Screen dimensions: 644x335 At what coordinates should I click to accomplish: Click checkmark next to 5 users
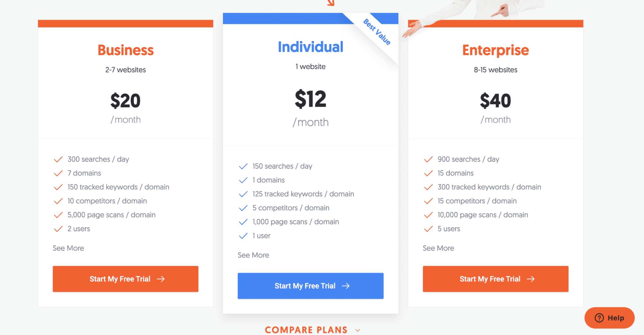pos(428,229)
